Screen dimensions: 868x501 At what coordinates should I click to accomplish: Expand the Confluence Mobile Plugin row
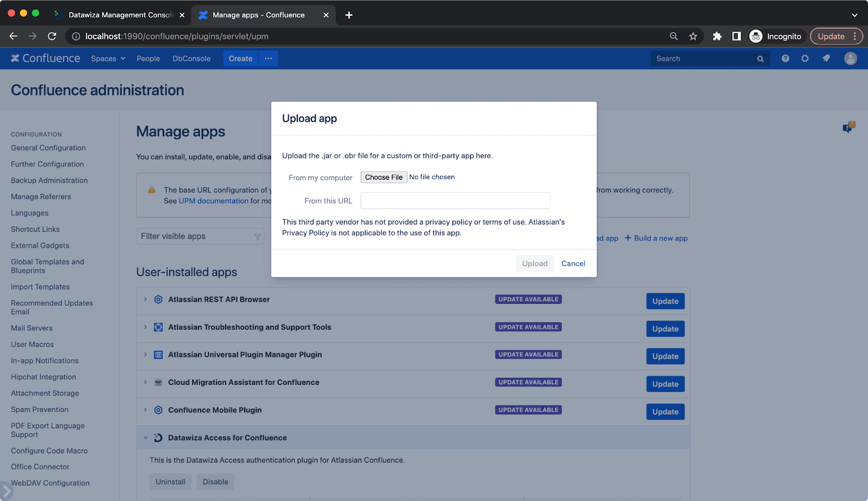145,410
